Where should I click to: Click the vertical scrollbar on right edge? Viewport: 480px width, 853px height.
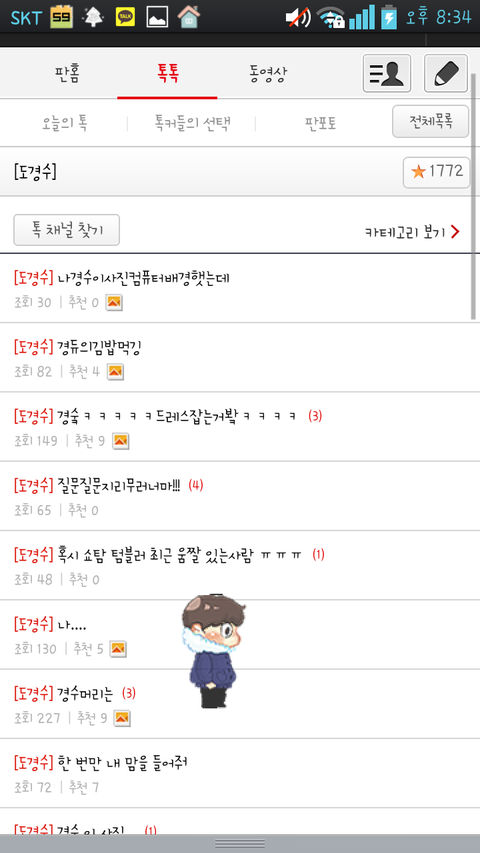(473, 196)
